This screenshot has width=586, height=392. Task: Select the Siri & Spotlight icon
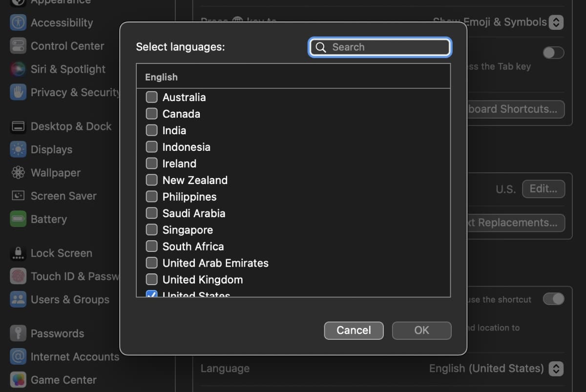[x=18, y=69]
